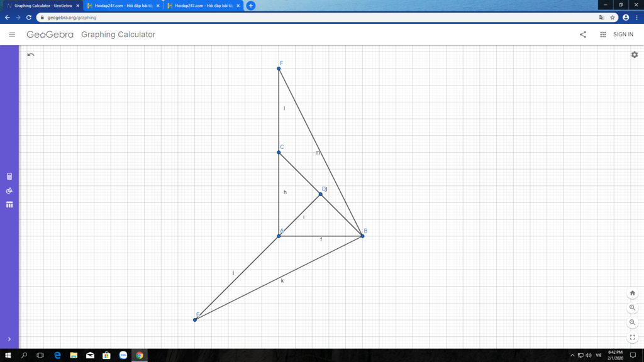
Task: Click SIGN IN button
Action: (623, 35)
